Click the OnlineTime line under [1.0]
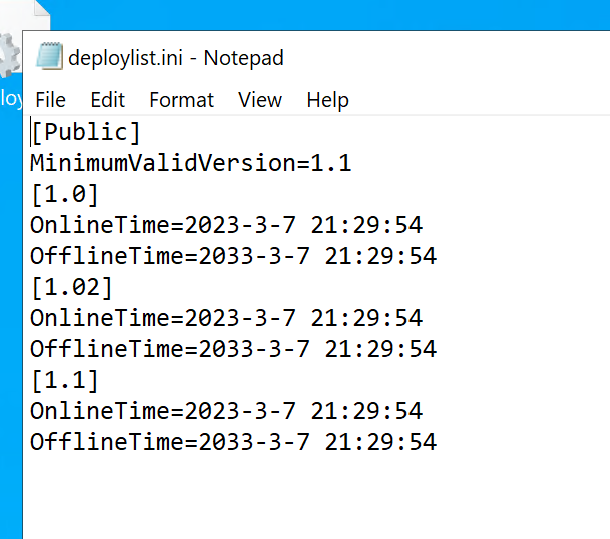The image size is (610, 539). (226, 225)
